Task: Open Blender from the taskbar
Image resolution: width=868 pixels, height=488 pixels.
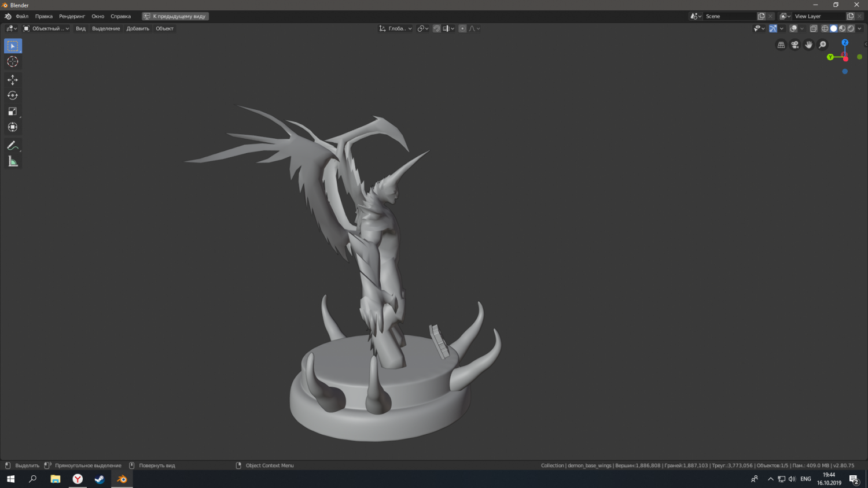Action: [122, 479]
